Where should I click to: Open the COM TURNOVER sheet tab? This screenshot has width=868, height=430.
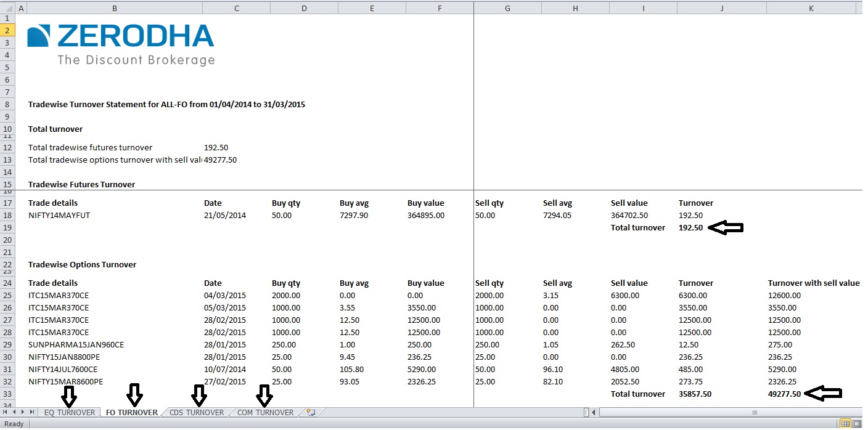[x=265, y=412]
